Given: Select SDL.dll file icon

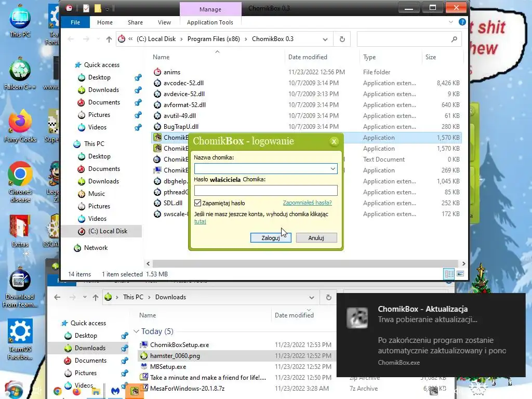Looking at the screenshot, I should tap(157, 203).
